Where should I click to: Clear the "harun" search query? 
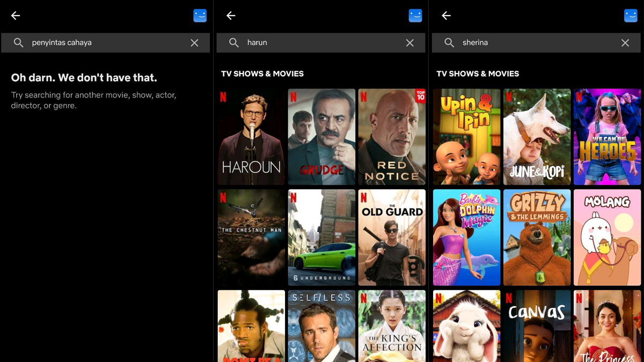point(410,43)
